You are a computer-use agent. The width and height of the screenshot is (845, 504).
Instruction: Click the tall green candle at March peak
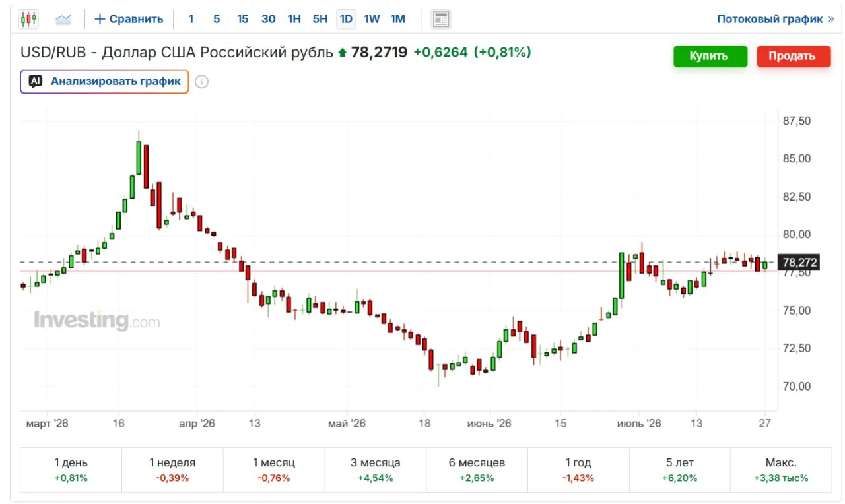tap(139, 158)
